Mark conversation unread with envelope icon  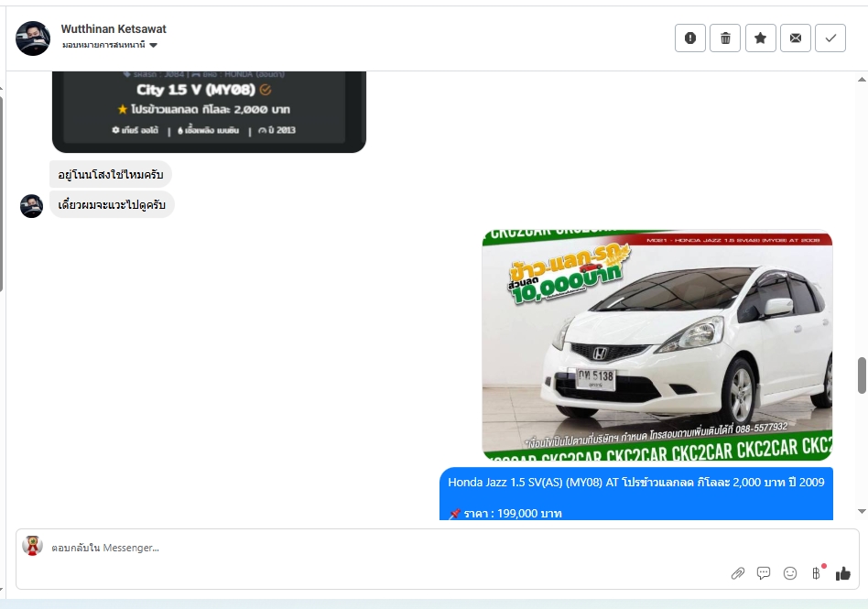(x=795, y=38)
